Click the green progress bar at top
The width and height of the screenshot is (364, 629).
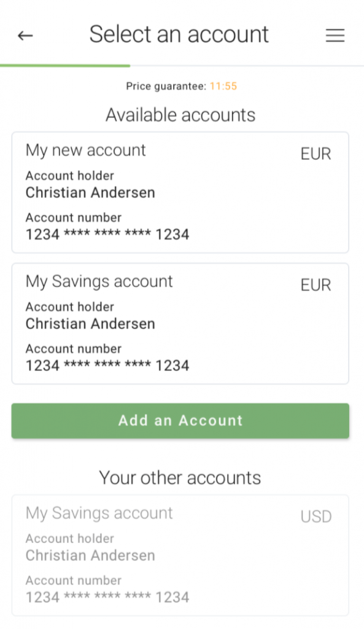click(x=65, y=65)
